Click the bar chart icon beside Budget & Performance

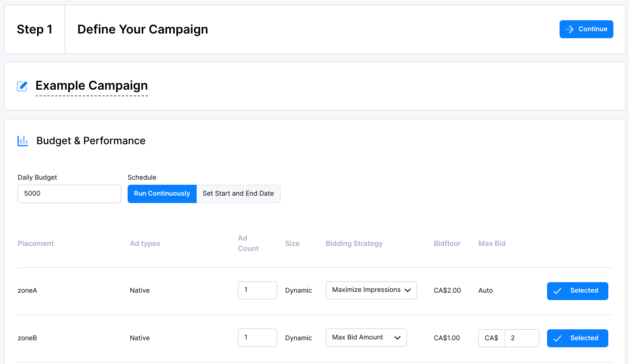pyautogui.click(x=23, y=141)
